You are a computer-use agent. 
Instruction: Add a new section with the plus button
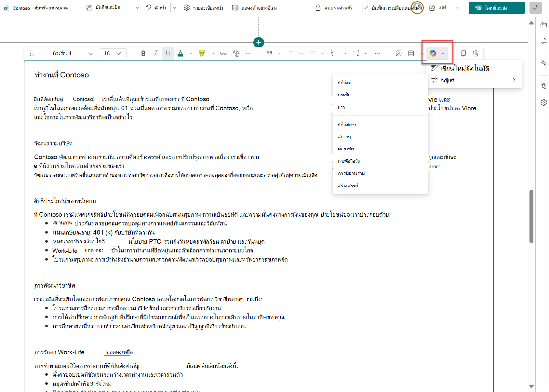coord(259,42)
